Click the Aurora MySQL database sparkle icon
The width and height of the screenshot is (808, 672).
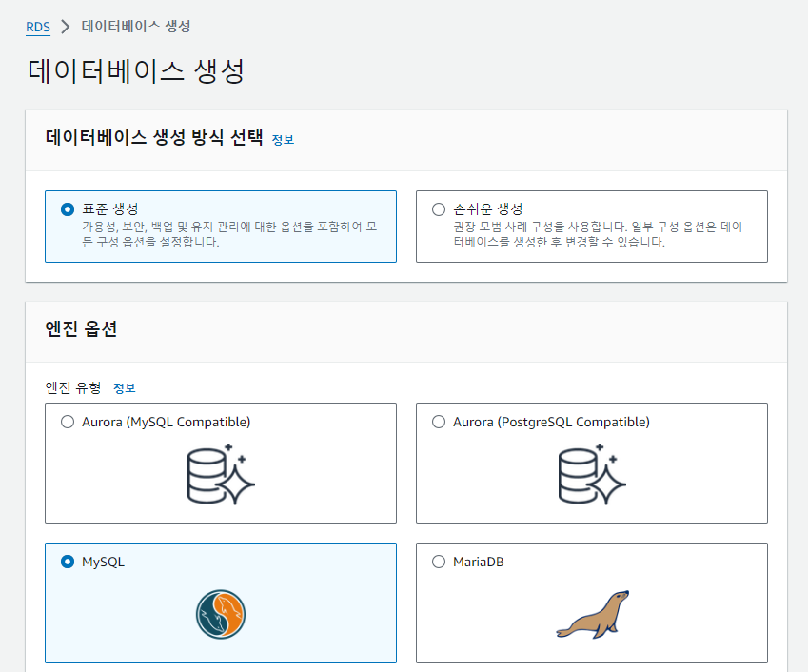pyautogui.click(x=221, y=474)
